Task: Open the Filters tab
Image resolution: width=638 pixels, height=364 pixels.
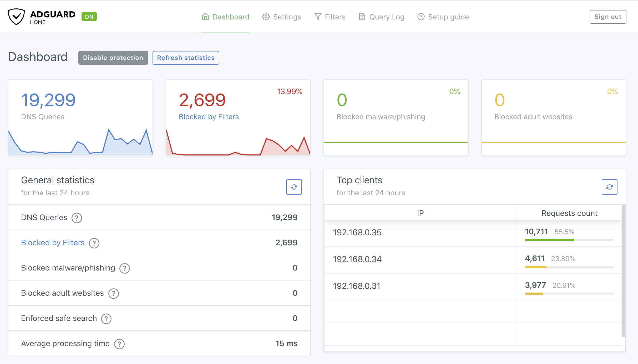Action: pos(330,17)
